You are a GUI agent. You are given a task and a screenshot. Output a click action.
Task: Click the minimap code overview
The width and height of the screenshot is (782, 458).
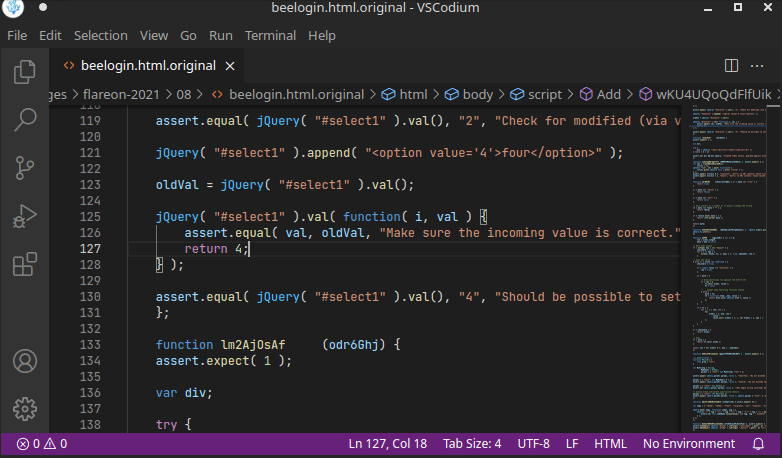point(729,268)
